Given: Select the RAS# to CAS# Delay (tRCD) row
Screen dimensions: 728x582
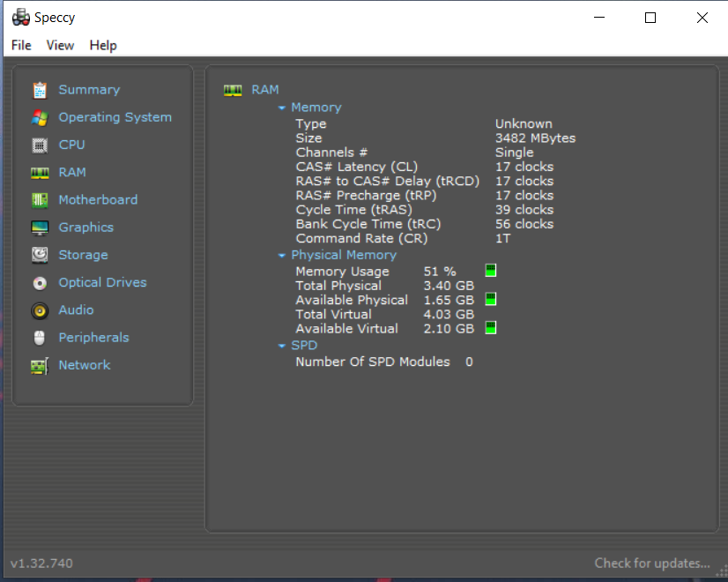Looking at the screenshot, I should coord(424,181).
